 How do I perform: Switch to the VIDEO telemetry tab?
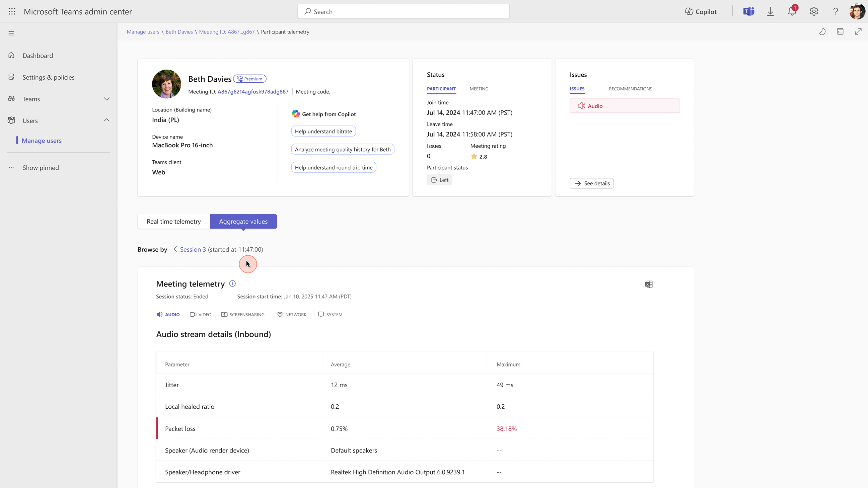pyautogui.click(x=201, y=315)
